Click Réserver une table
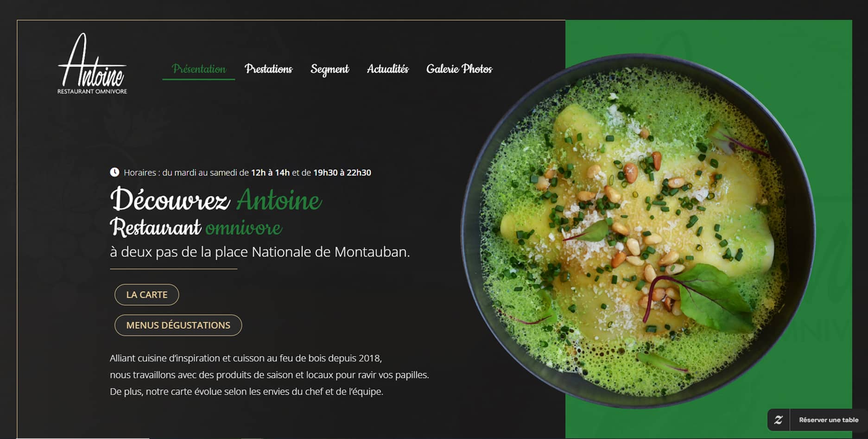Image resolution: width=868 pixels, height=439 pixels. 829,420
